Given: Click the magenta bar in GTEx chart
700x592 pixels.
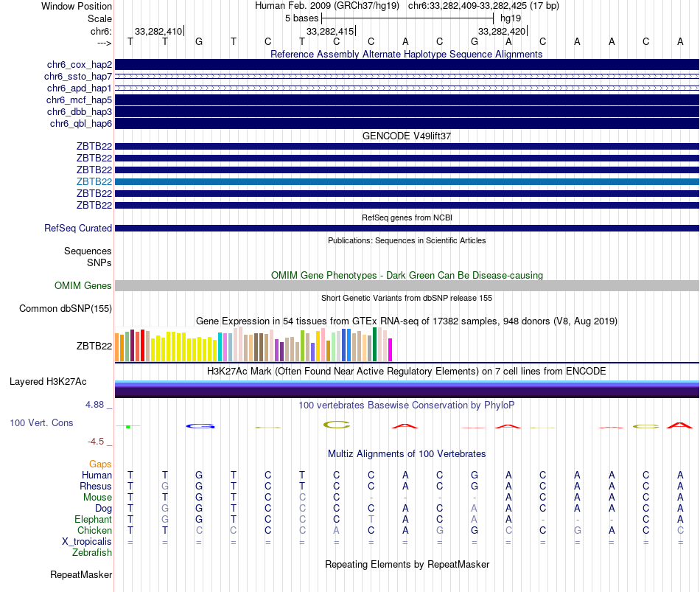Looking at the screenshot, I should click(x=391, y=350).
